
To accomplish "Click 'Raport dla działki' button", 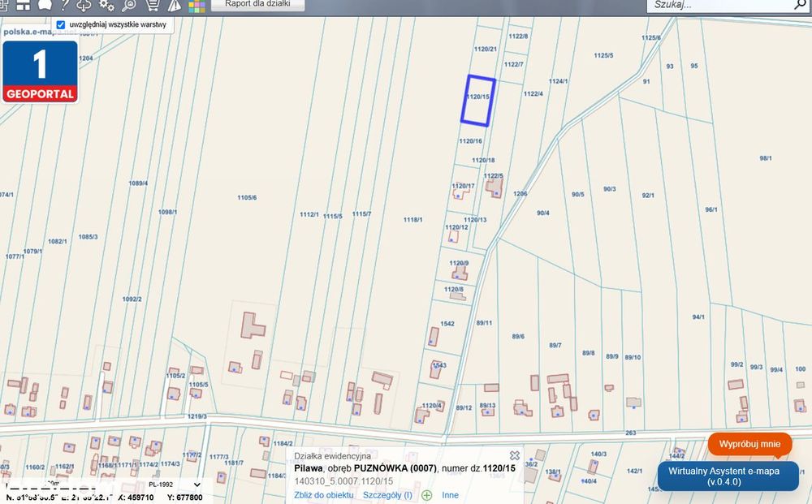I will point(258,4).
